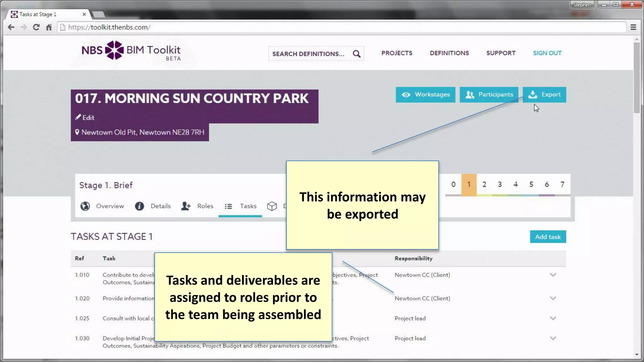This screenshot has width=644, height=362.
Task: Click Project lead for task 1.025
Action: [x=410, y=318]
